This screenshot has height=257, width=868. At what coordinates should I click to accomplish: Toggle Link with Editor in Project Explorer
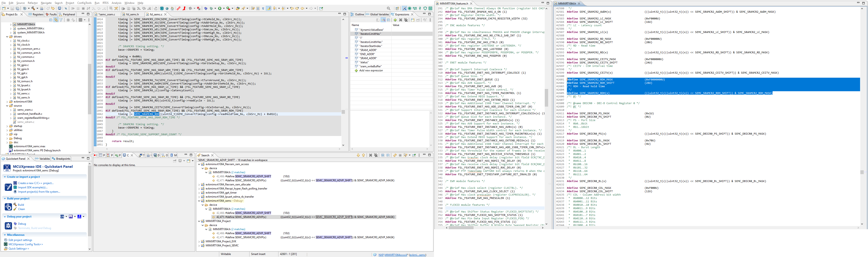pos(56,20)
